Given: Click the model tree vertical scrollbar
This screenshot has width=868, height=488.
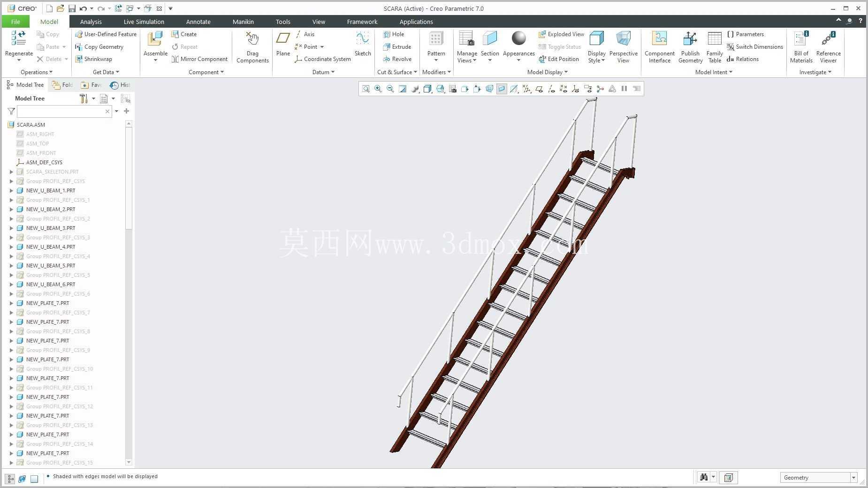Looking at the screenshot, I should (129, 178).
